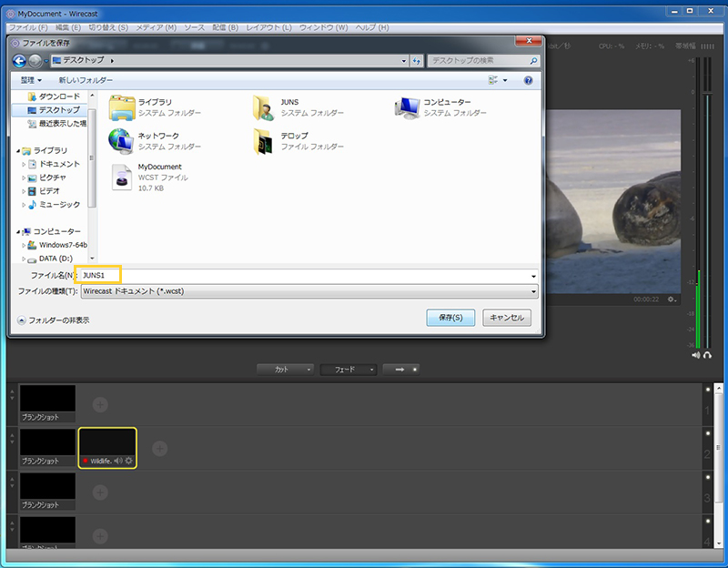Add a shot to layer 2
The width and height of the screenshot is (728, 568).
[x=160, y=448]
